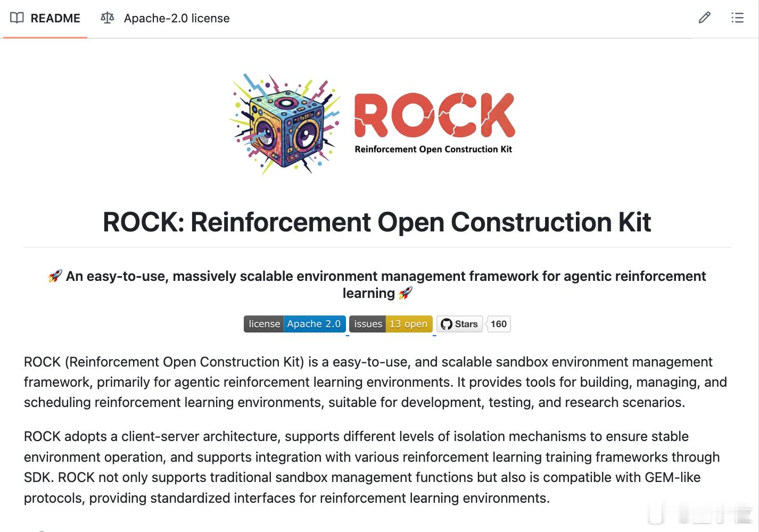Click the paragraph starting 'ROCK (Reinforcement Open Construction Kit)'
This screenshot has height=532, width=759.
[375, 382]
